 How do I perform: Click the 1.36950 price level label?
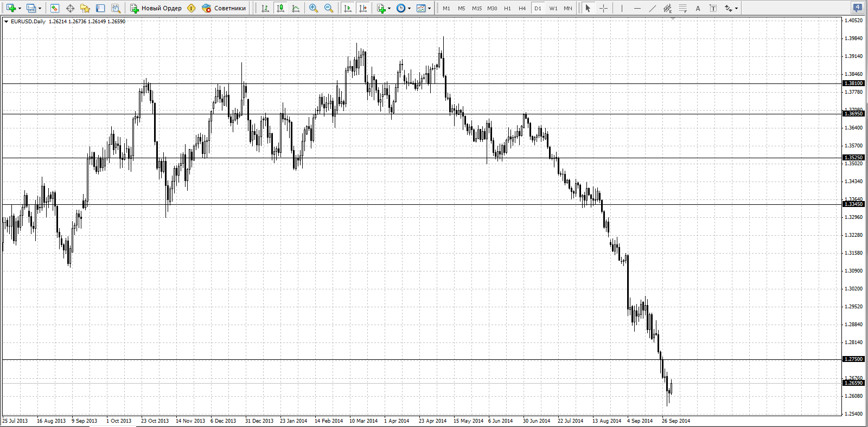(853, 114)
